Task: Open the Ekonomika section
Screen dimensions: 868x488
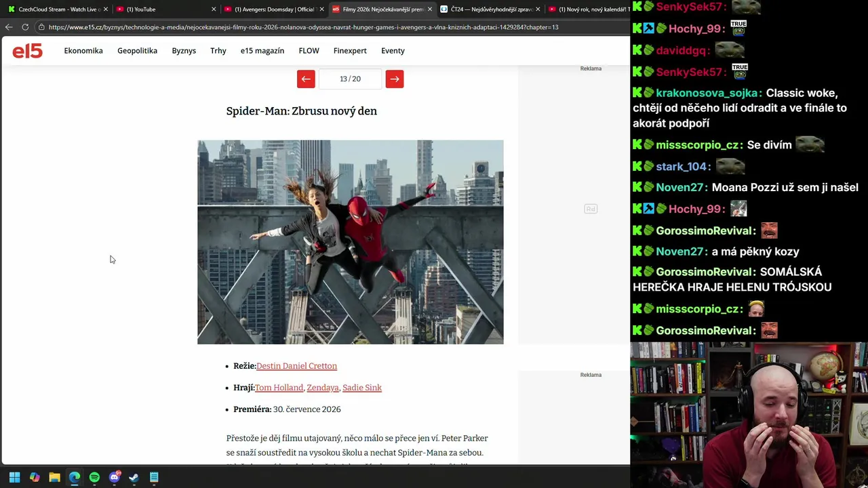Action: point(83,51)
